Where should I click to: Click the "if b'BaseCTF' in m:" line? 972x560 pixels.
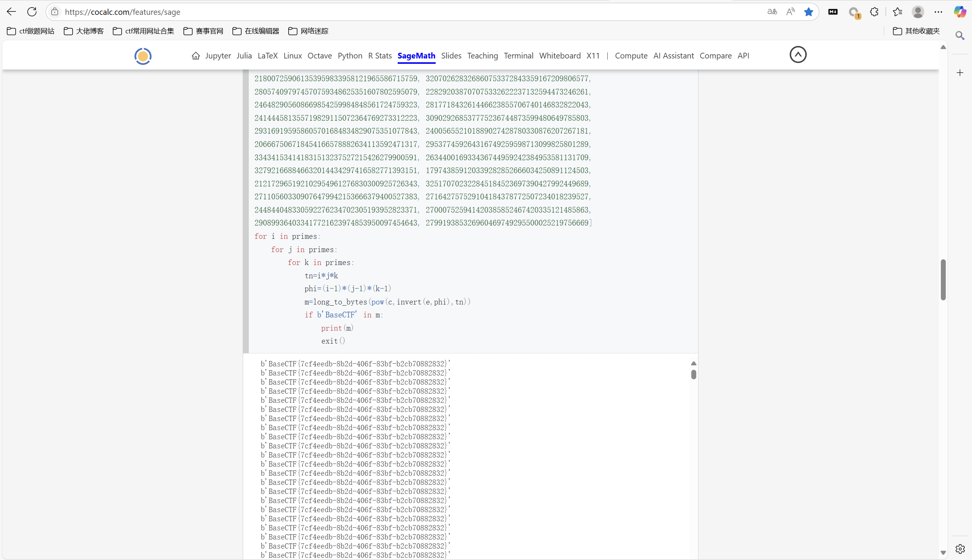pyautogui.click(x=344, y=315)
